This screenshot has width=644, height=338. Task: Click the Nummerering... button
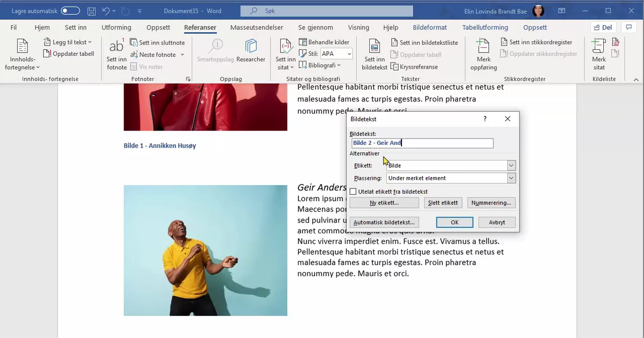click(x=492, y=203)
